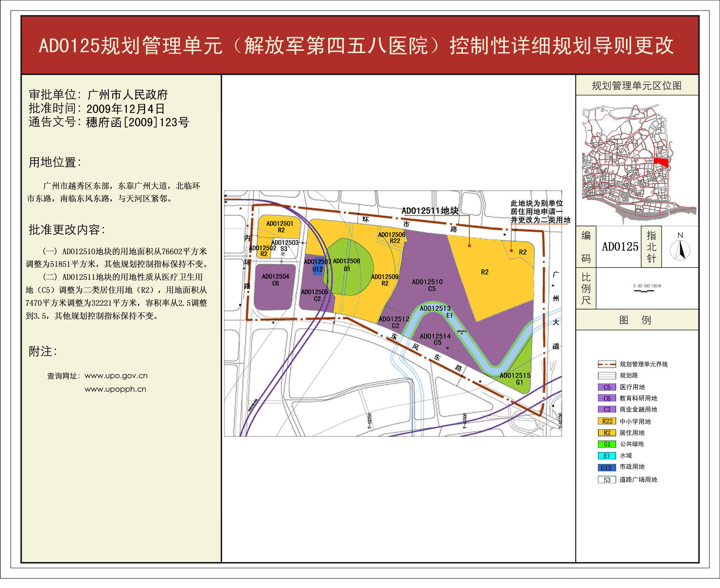Click the U12 municipal land legend swatch
The height and width of the screenshot is (588, 720).
607,467
